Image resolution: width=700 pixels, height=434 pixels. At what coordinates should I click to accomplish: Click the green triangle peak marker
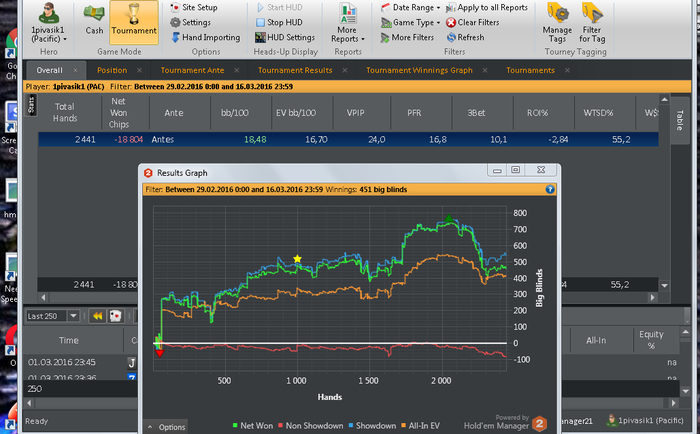[x=449, y=218]
